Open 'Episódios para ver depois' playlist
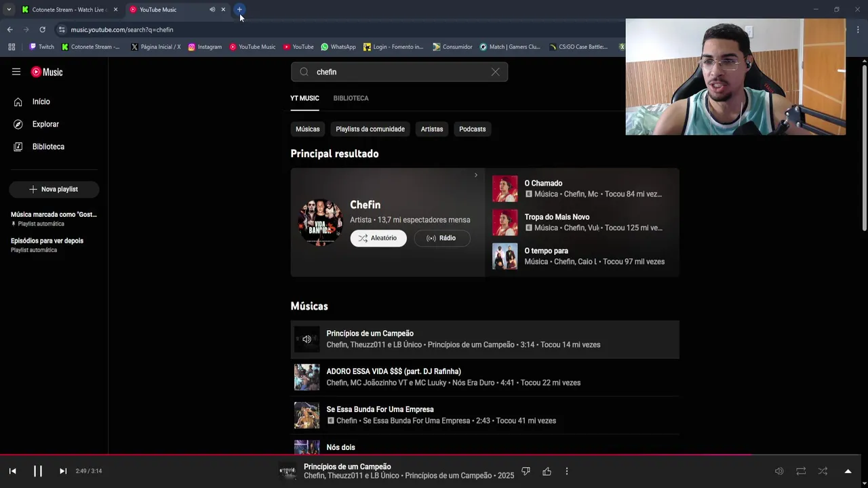 click(x=47, y=245)
